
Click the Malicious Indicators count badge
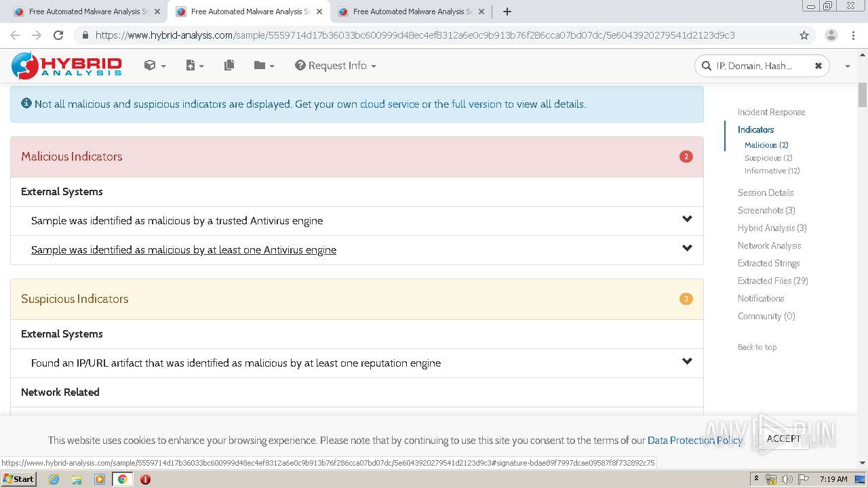point(686,157)
